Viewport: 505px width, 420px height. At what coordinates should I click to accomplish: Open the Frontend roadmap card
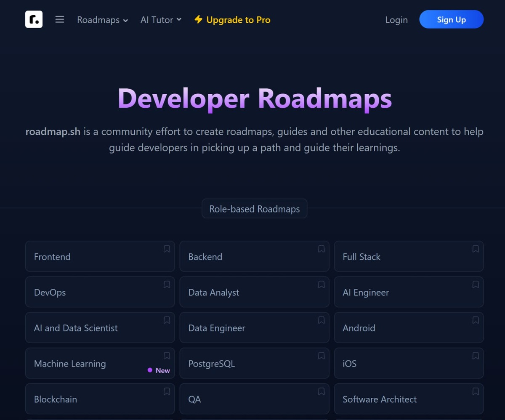click(x=100, y=256)
